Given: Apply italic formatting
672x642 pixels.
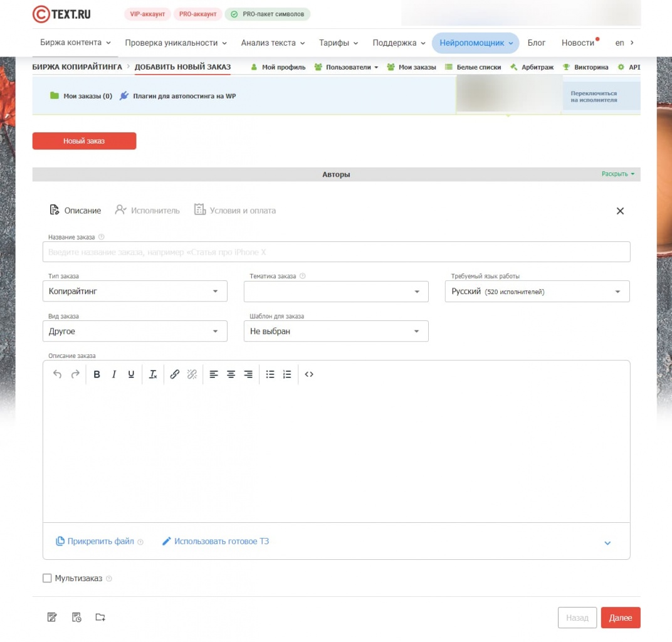Looking at the screenshot, I should [x=114, y=374].
